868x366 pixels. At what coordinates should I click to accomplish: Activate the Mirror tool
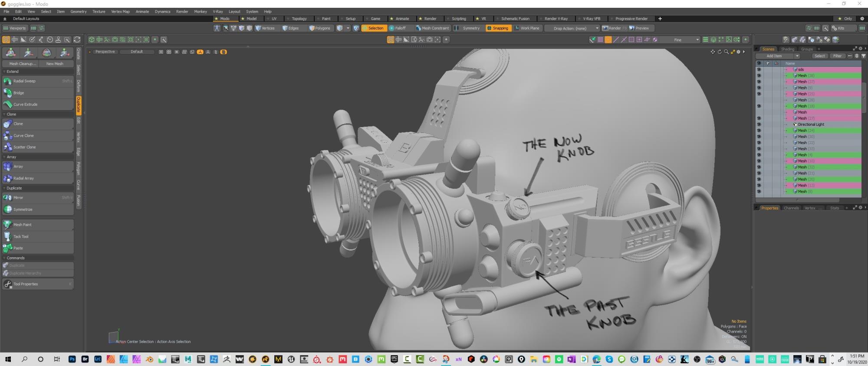(x=38, y=198)
